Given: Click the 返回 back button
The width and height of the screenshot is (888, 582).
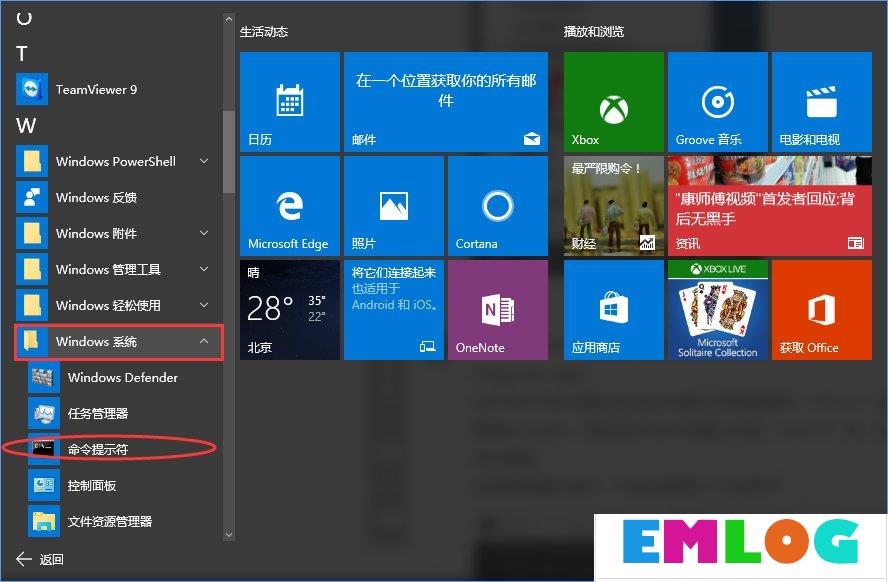Looking at the screenshot, I should (x=40, y=559).
